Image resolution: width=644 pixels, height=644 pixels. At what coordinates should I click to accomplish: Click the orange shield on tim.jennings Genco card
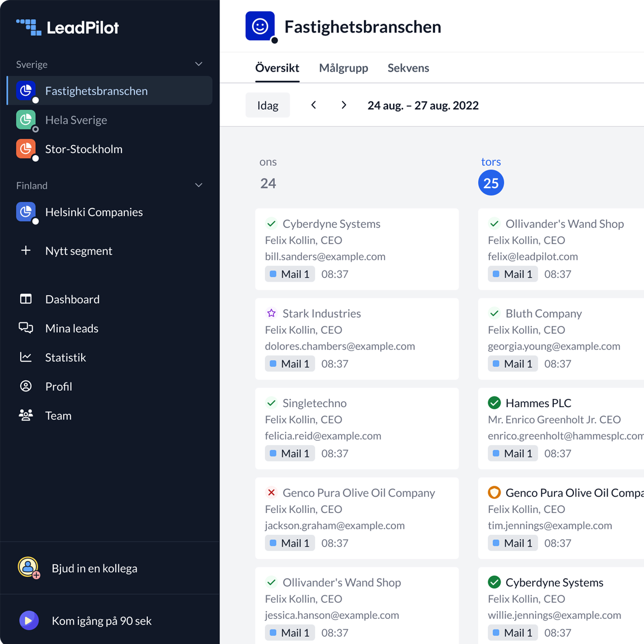(x=494, y=492)
